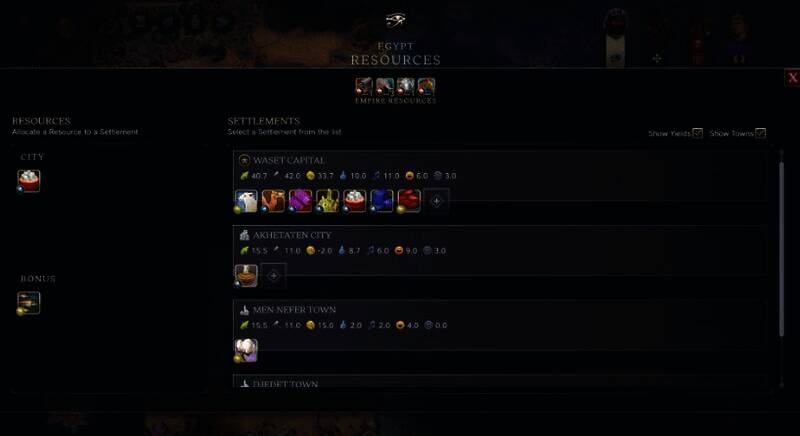Click the empty plus slot in Akhetaten City
This screenshot has height=436, width=800.
[x=273, y=275]
